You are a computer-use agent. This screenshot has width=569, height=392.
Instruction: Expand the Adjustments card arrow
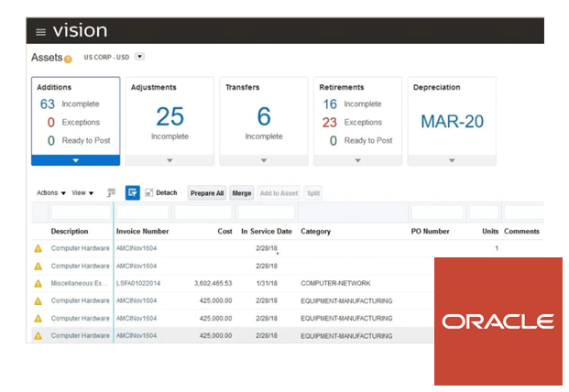(x=170, y=160)
